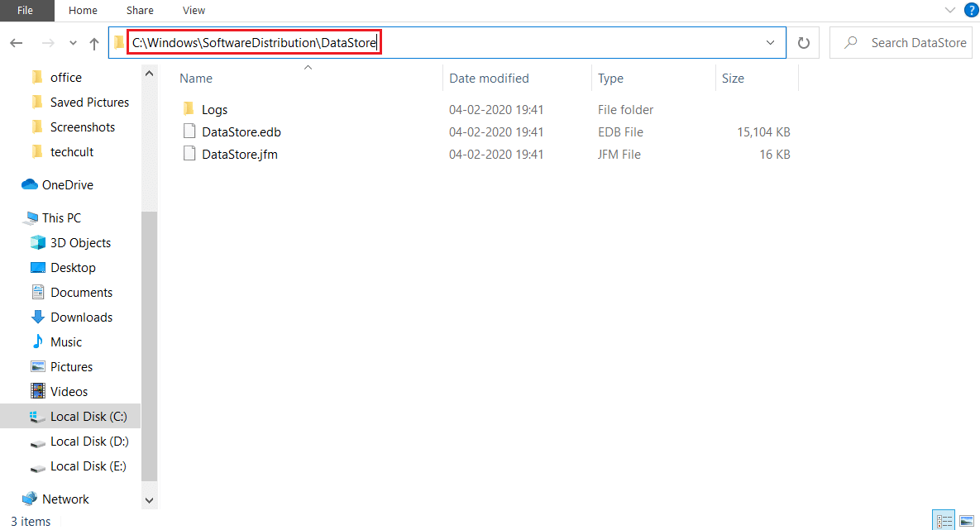This screenshot has width=980, height=530.
Task: Expand the ribbon with chevron
Action: click(x=950, y=10)
